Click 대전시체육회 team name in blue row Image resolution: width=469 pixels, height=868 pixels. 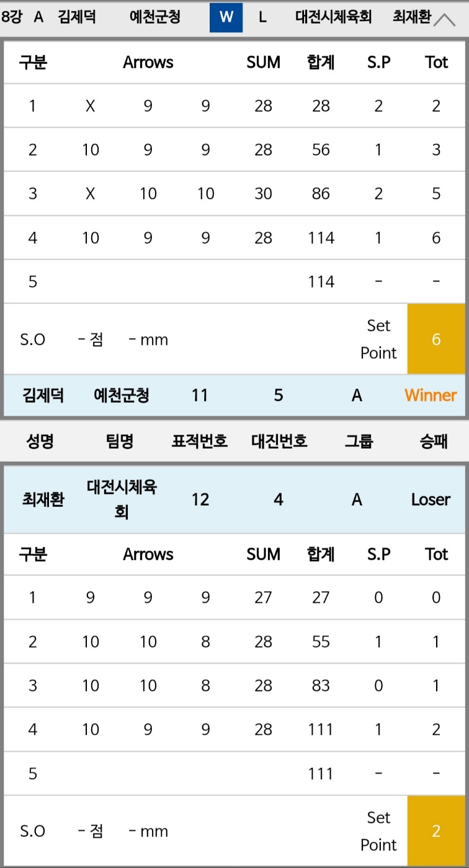pyautogui.click(x=122, y=499)
